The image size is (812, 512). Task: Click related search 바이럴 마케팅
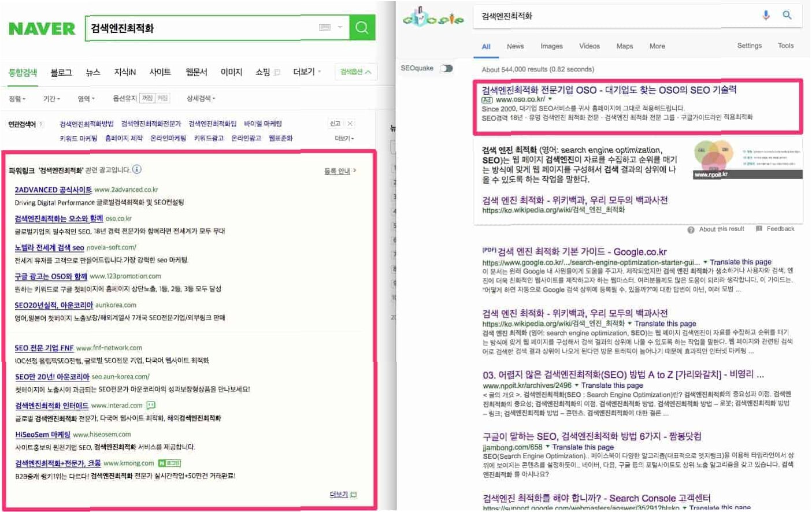pyautogui.click(x=263, y=124)
